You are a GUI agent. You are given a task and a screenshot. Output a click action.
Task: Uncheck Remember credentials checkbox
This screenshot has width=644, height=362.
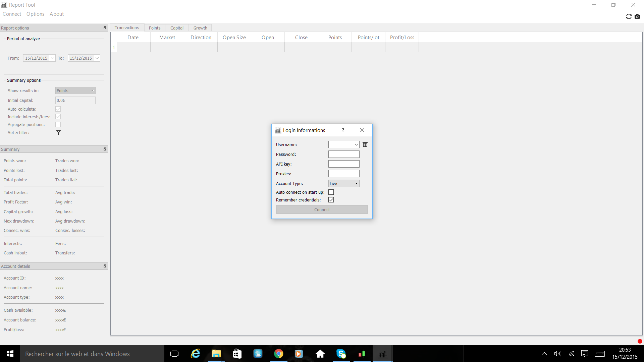[331, 200]
